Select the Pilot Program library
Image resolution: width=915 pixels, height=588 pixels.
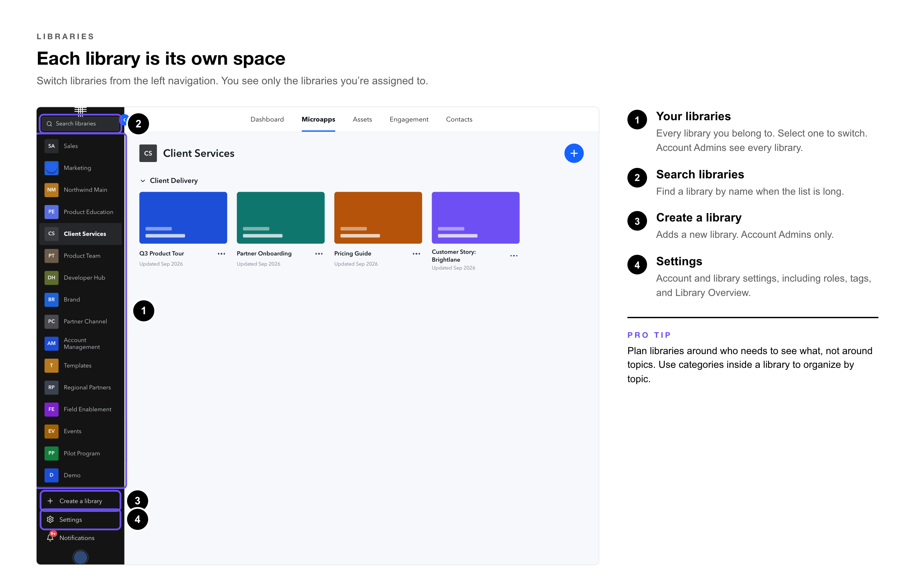point(81,453)
